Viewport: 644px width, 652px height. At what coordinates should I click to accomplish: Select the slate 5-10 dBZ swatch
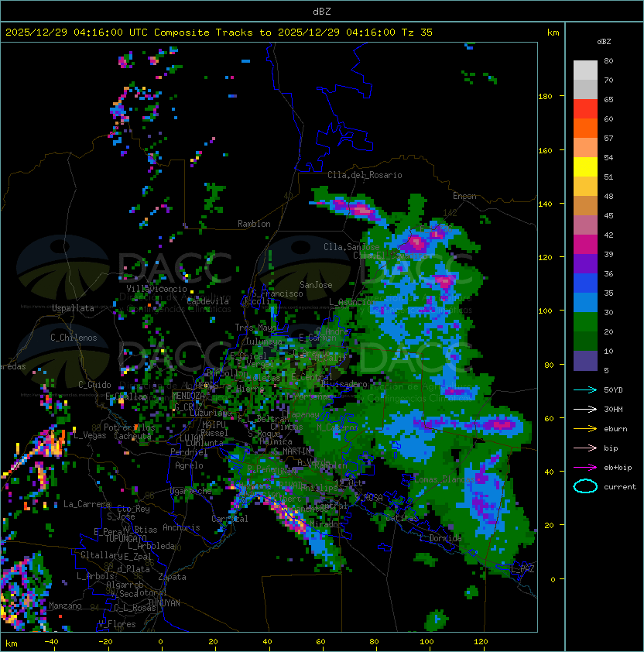coord(585,361)
